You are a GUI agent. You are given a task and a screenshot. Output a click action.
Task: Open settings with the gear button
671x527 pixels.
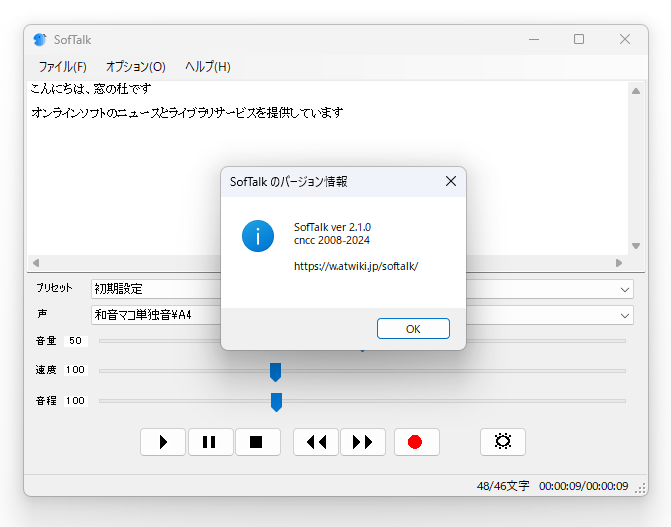point(503,442)
